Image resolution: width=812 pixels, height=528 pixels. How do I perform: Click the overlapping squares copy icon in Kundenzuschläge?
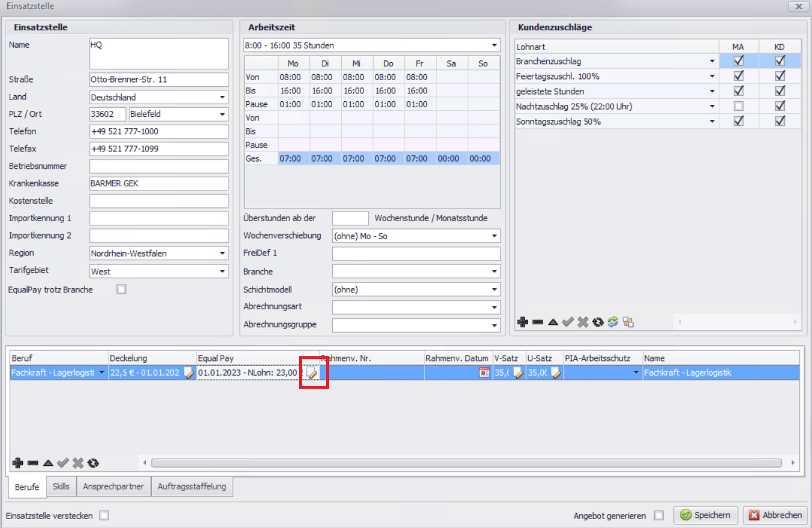(628, 322)
